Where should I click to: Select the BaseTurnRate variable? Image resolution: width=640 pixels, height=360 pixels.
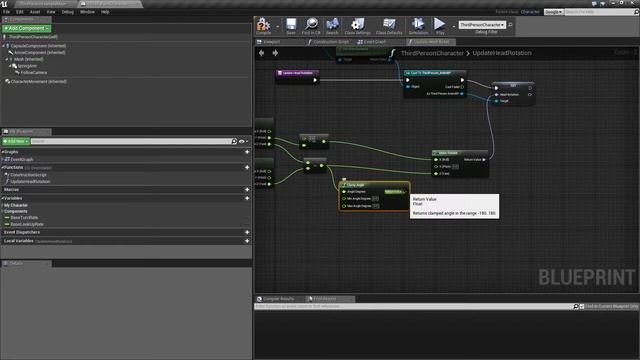(x=24, y=218)
